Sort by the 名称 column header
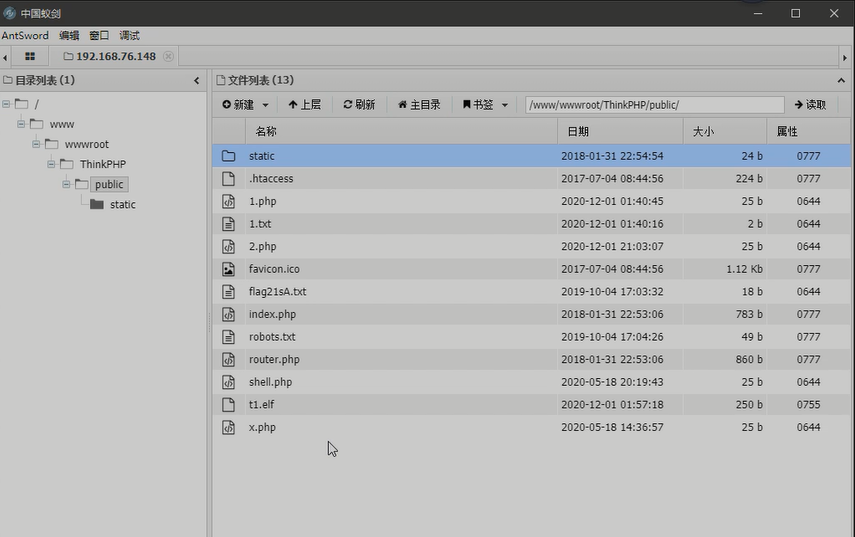Viewport: 855px width, 537px height. (401, 131)
